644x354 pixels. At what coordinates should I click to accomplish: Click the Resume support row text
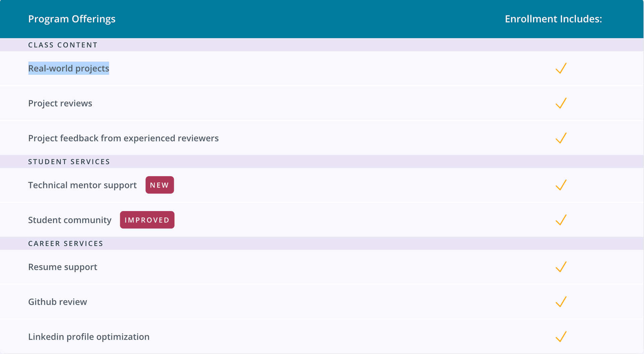62,267
